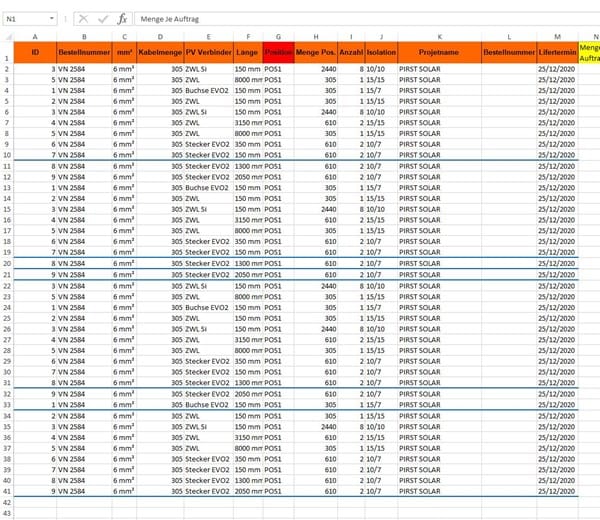Click the ID header cell
600x520 pixels.
35,50
